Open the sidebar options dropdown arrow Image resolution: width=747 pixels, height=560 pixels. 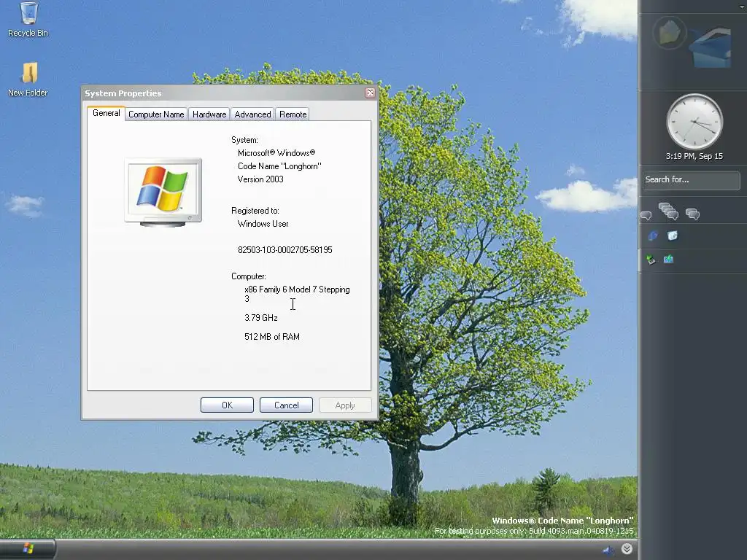click(x=742, y=6)
